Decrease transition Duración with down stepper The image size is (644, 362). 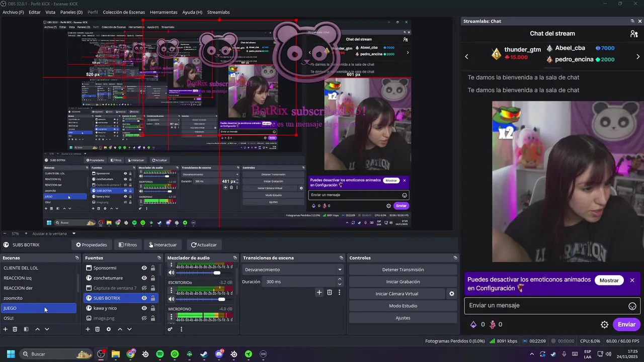[340, 284]
